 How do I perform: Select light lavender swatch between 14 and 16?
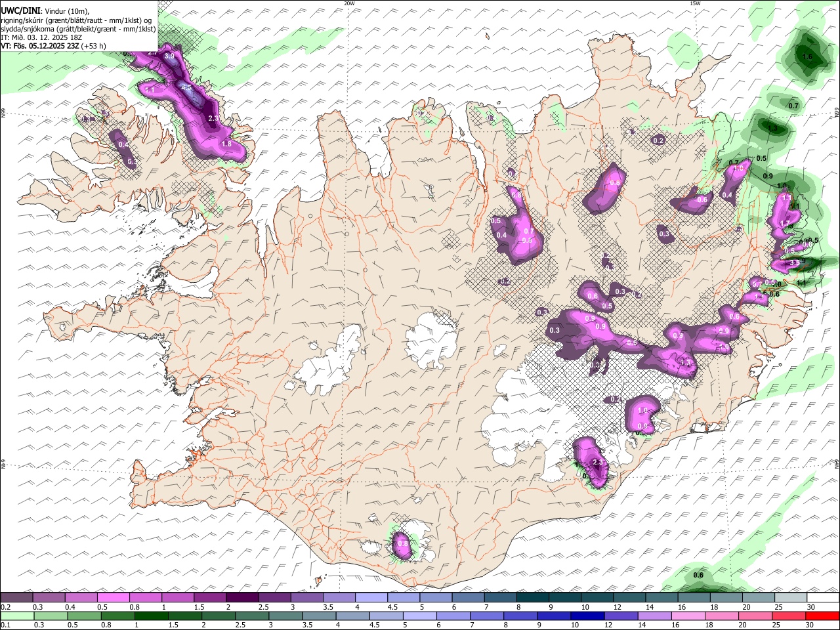pyautogui.click(x=654, y=616)
